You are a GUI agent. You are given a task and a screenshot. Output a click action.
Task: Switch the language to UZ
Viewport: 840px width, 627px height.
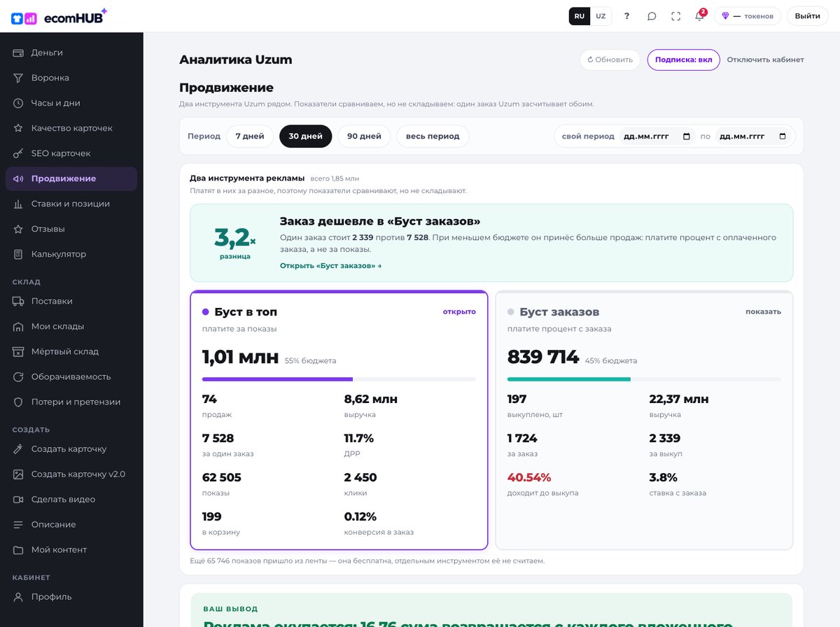coord(601,16)
